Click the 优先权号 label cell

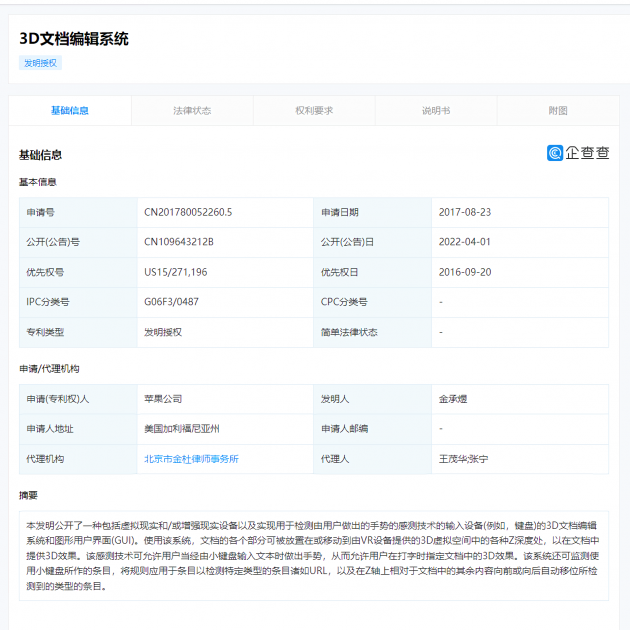click(x=78, y=272)
